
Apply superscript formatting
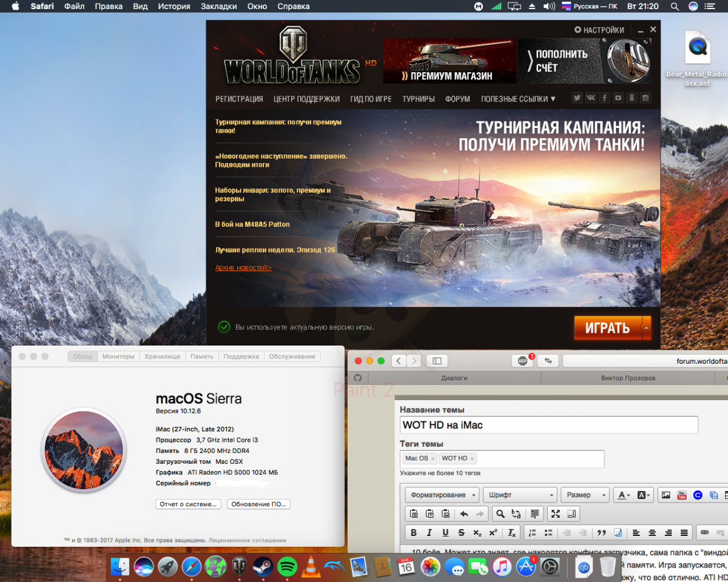tap(493, 533)
